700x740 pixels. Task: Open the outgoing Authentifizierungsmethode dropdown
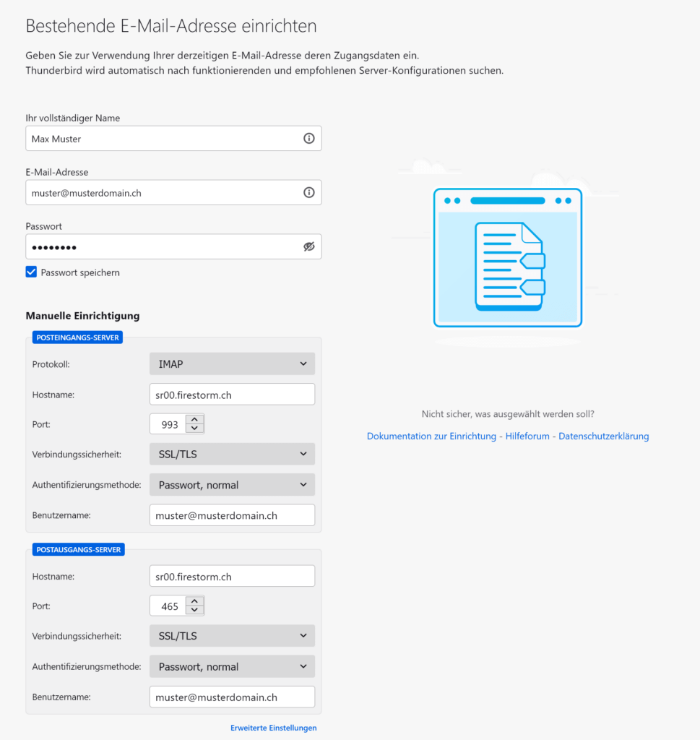tap(232, 666)
